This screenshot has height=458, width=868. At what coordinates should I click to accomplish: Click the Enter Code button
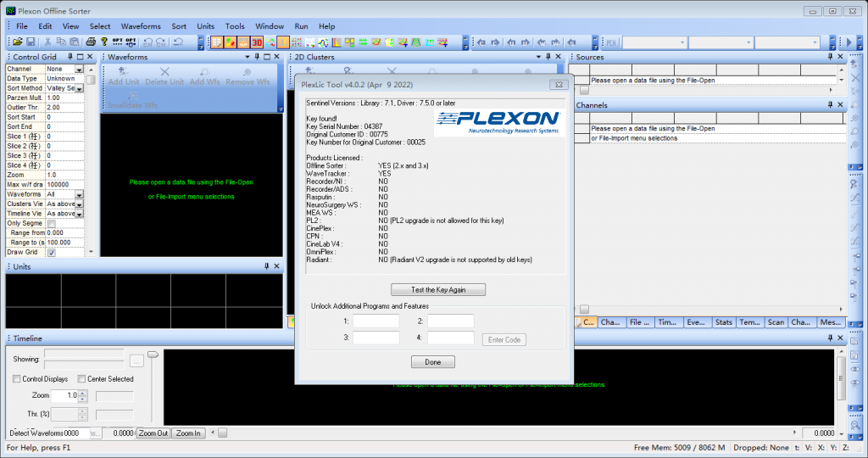coord(504,339)
